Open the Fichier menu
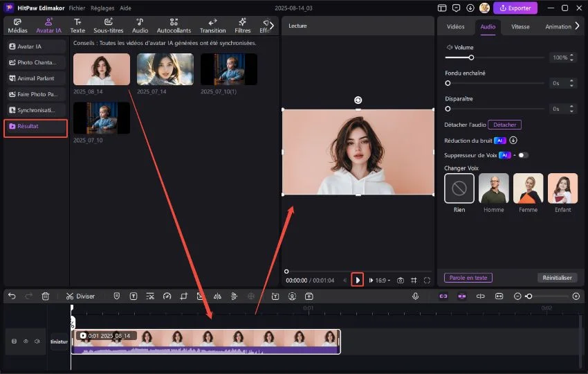 click(77, 8)
